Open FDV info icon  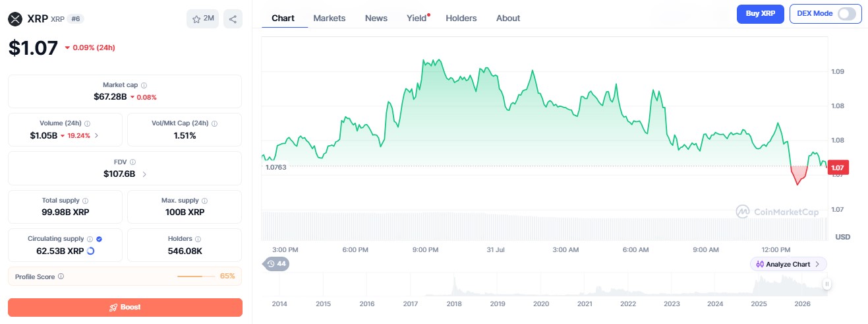click(x=133, y=162)
